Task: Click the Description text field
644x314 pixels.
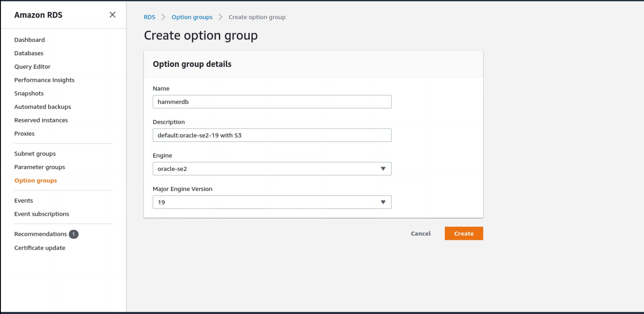Action: click(x=272, y=135)
